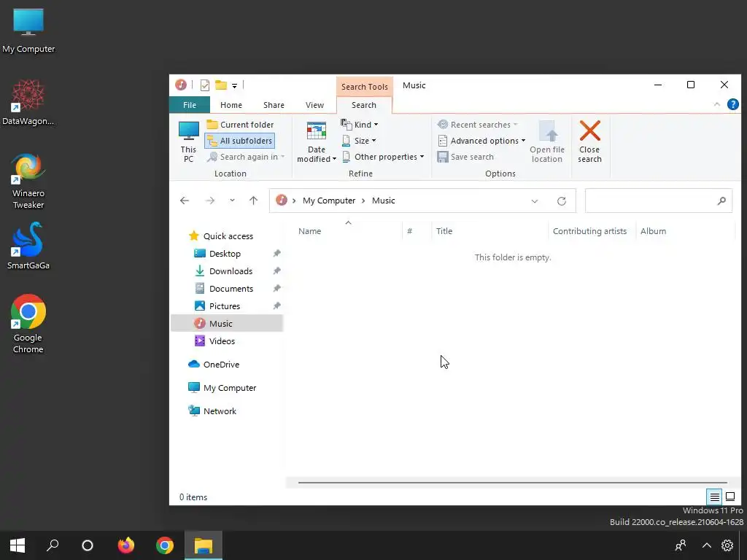The height and width of the screenshot is (560, 747).
Task: Click the Search Tools contextual tab
Action: tap(365, 87)
